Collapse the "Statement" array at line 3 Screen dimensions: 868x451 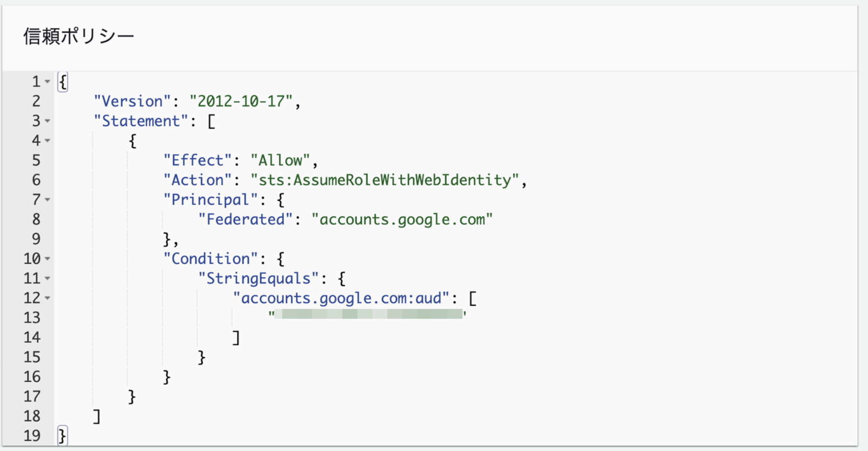(47, 121)
